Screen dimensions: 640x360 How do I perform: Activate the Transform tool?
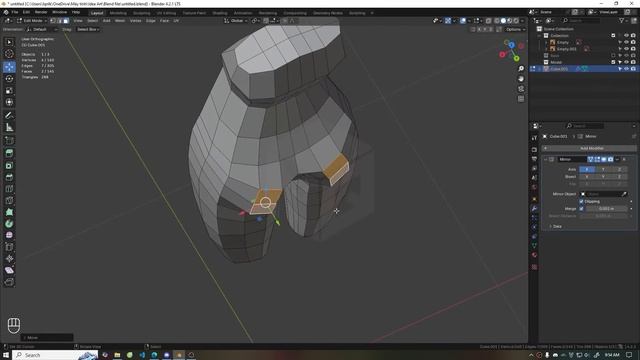click(x=9, y=102)
